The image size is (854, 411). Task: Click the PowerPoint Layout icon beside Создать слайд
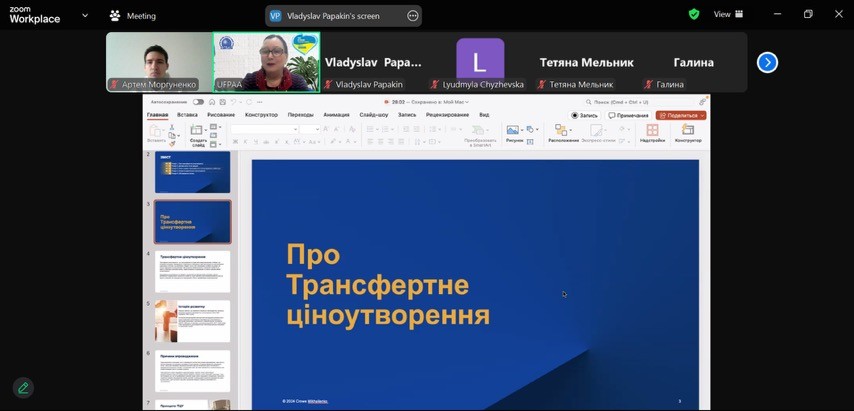[213, 127]
